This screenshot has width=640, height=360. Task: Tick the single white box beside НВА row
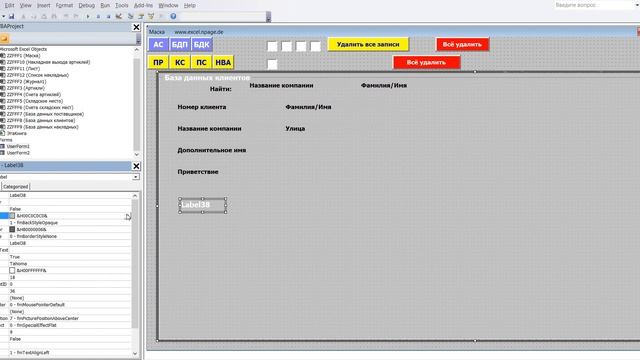tap(272, 64)
